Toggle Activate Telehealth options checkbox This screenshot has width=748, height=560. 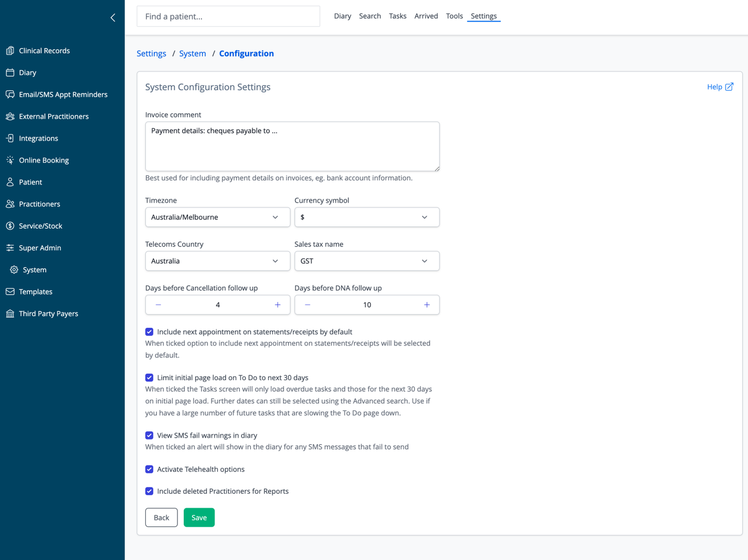pyautogui.click(x=150, y=469)
